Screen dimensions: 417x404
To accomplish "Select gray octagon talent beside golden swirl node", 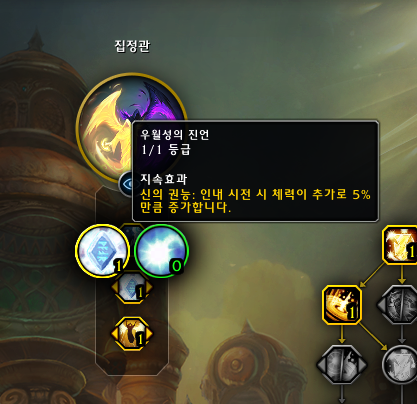I will [x=399, y=305].
